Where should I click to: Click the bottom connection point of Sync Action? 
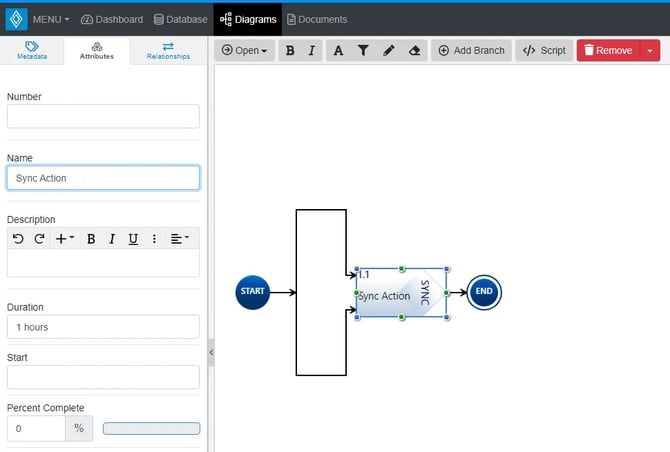(402, 317)
